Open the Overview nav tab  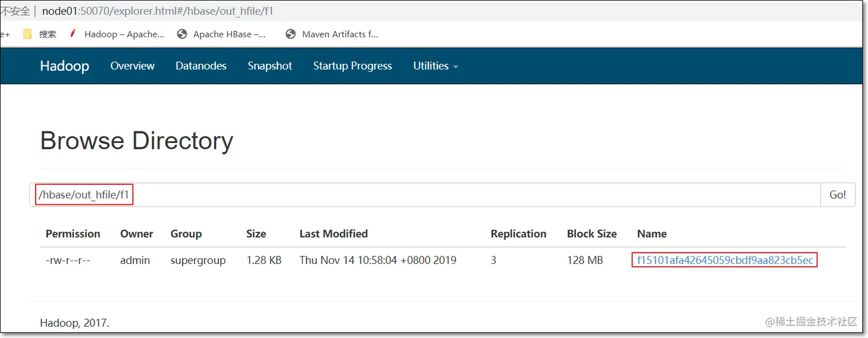(x=132, y=66)
